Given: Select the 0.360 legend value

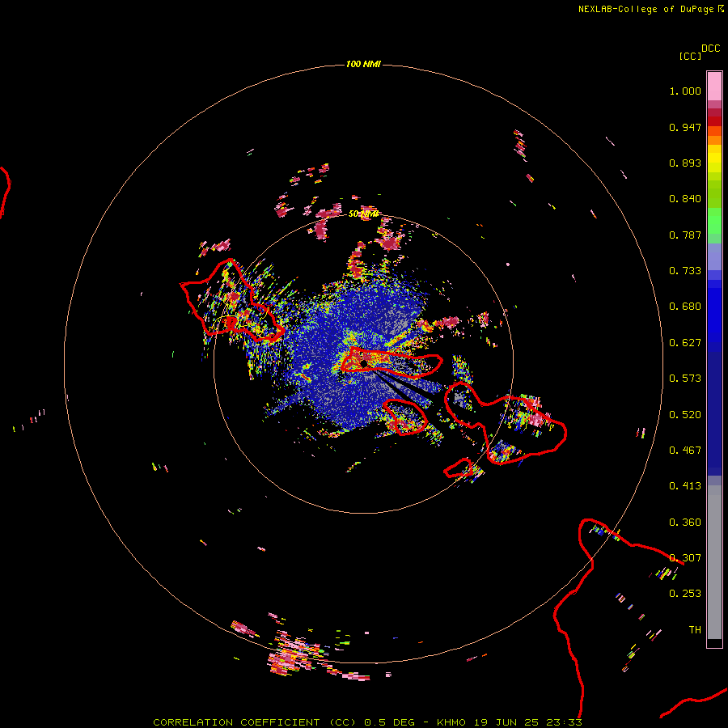Looking at the screenshot, I should click(685, 523).
